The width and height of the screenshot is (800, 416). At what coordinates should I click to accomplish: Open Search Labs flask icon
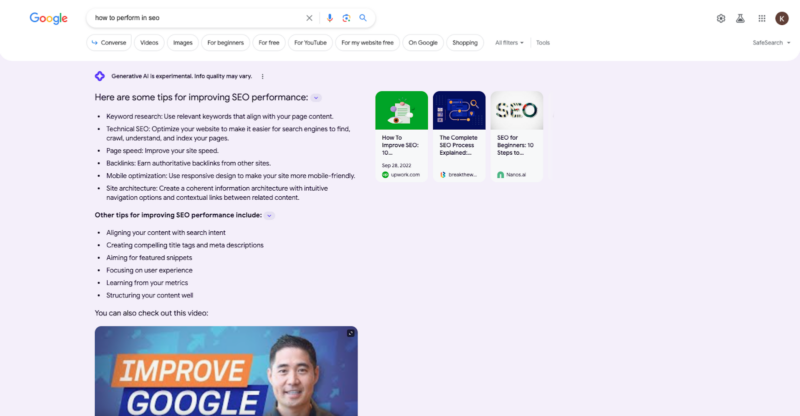[740, 18]
